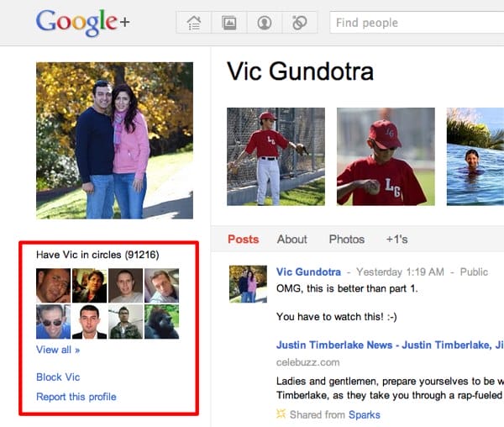This screenshot has height=427, width=504.
Task: Open Vic Gundotra's large profile photo
Action: coord(114,140)
